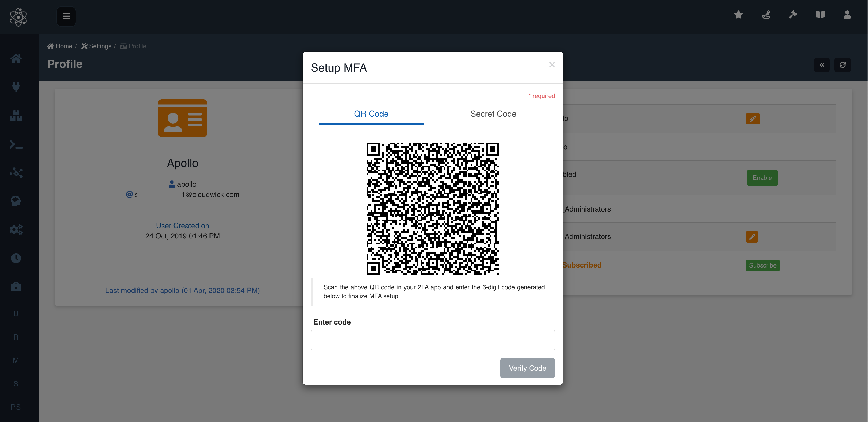
Task: Enable MFA using the green Enable button
Action: pyautogui.click(x=762, y=178)
